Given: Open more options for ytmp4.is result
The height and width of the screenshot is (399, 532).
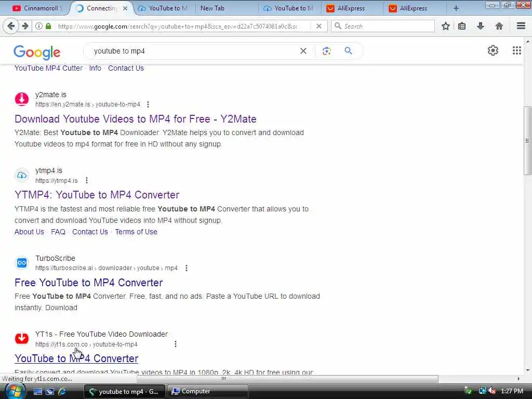Looking at the screenshot, I should pos(87,180).
